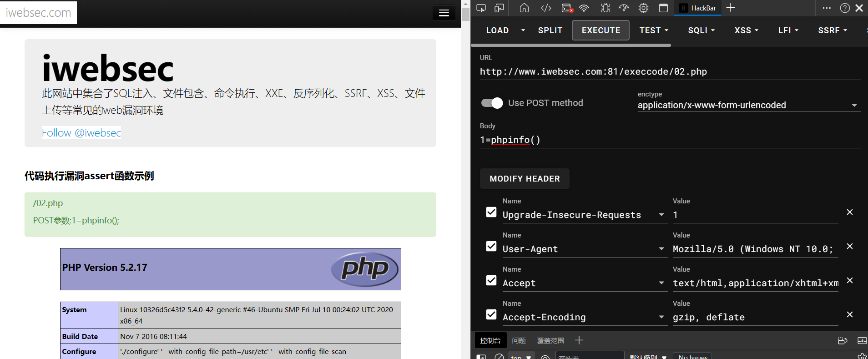Open the top context selector in console
Image resolution: width=868 pixels, height=359 pixels.
click(x=521, y=357)
